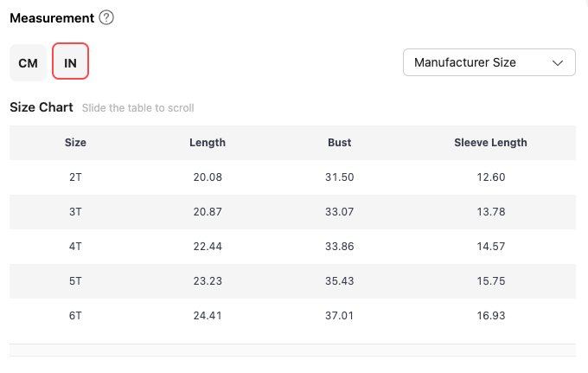Click the dropdown chevron arrow

(x=559, y=62)
